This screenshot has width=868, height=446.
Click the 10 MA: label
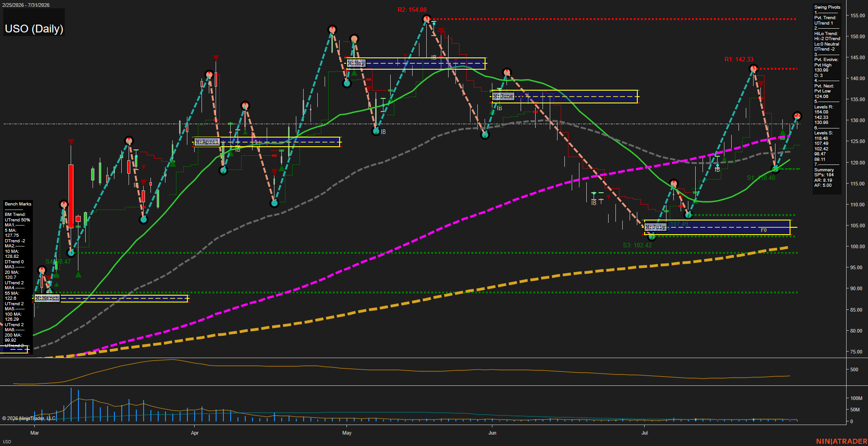12,251
